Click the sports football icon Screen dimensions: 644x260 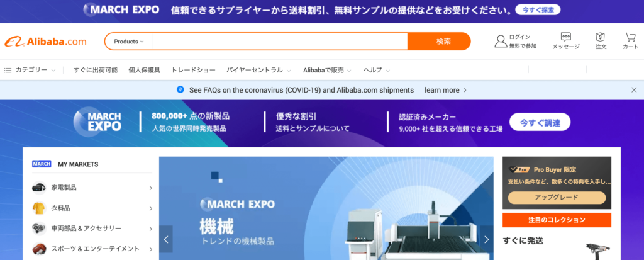coord(38,249)
